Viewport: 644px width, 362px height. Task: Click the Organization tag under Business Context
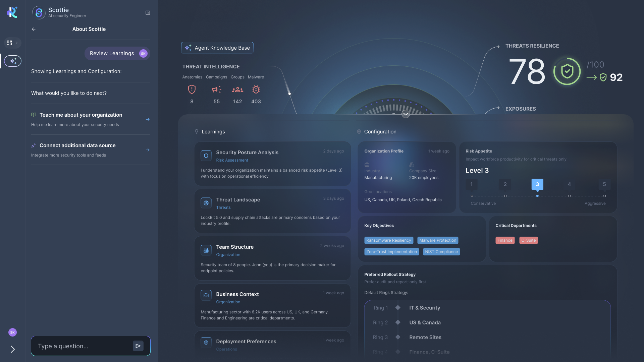(x=228, y=302)
